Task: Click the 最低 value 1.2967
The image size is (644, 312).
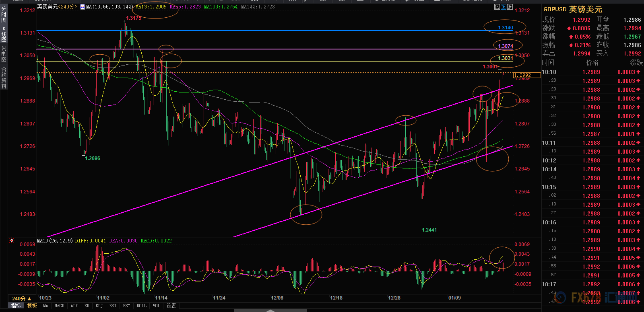Action: (x=632, y=37)
